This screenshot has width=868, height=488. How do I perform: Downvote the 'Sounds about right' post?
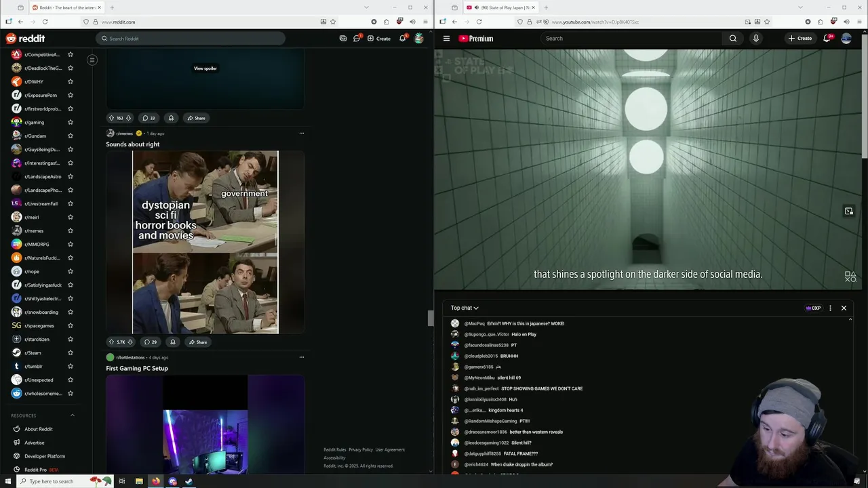tap(130, 342)
